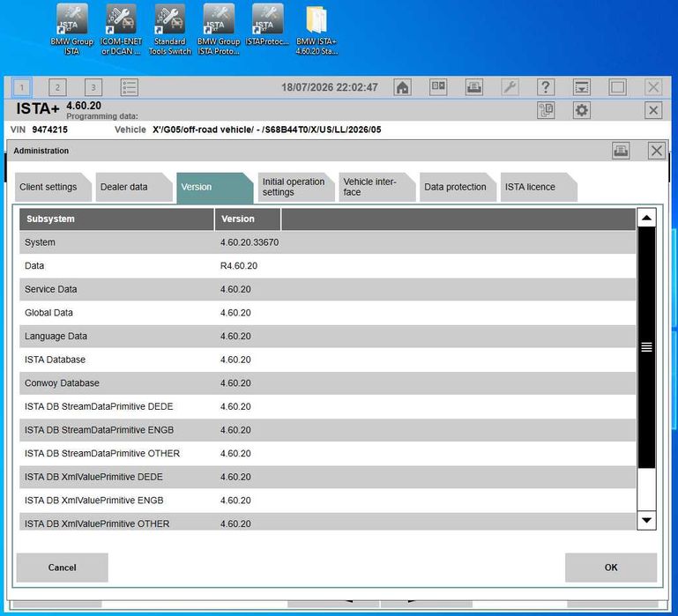Select ISTA DB StreamDataPrimitive DEDE row
The height and width of the screenshot is (616, 678).
[x=327, y=406]
